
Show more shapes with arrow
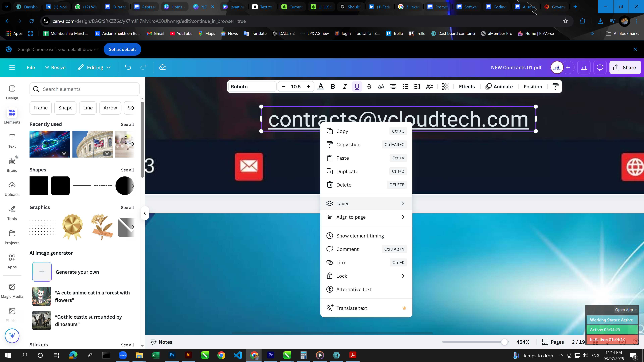(x=133, y=186)
